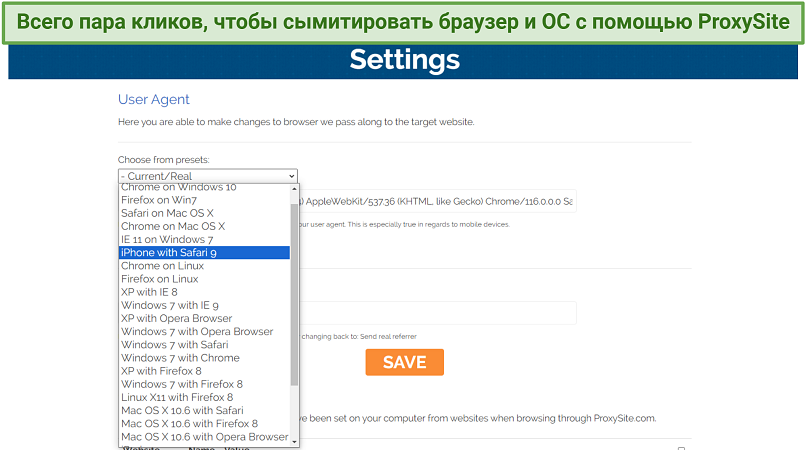The width and height of the screenshot is (806, 450).
Task: Click the referrer input field below
Action: click(x=437, y=313)
